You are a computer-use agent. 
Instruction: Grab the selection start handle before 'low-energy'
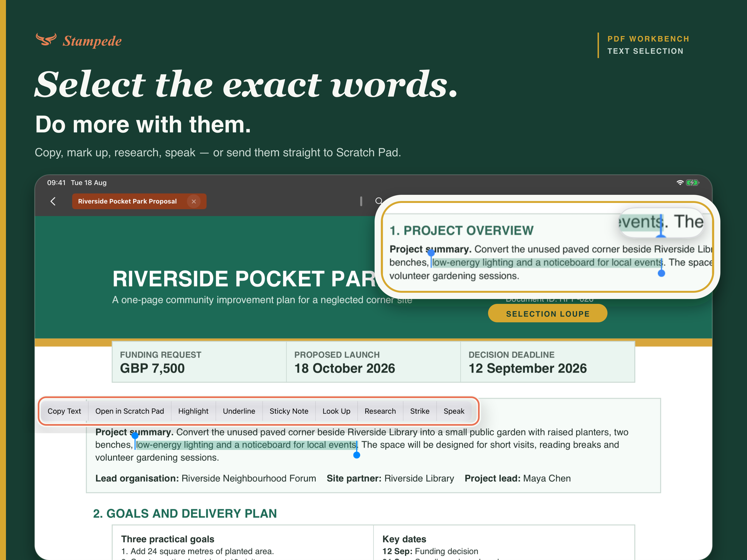pyautogui.click(x=135, y=436)
